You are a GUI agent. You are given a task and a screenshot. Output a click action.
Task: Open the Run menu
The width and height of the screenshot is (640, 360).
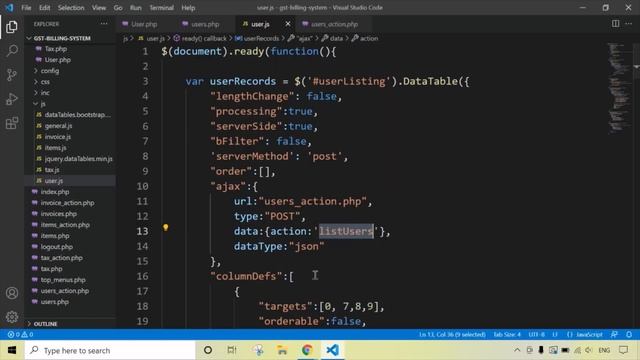tap(136, 7)
